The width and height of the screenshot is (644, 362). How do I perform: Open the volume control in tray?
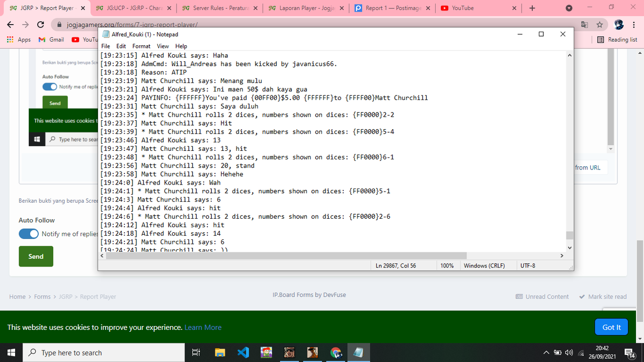point(569,352)
